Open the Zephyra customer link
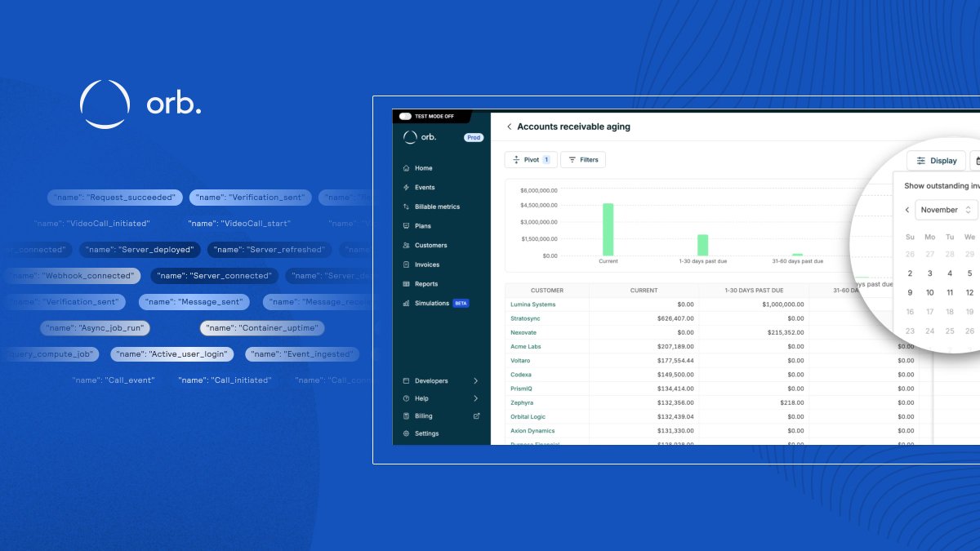The image size is (980, 551). click(x=522, y=402)
